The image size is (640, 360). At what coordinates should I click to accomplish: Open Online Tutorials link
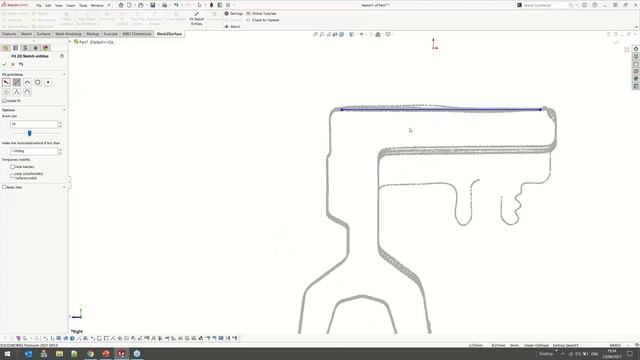[x=261, y=13]
